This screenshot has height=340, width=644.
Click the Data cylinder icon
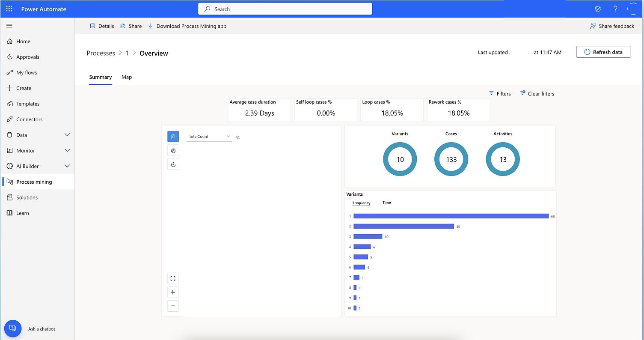10,135
